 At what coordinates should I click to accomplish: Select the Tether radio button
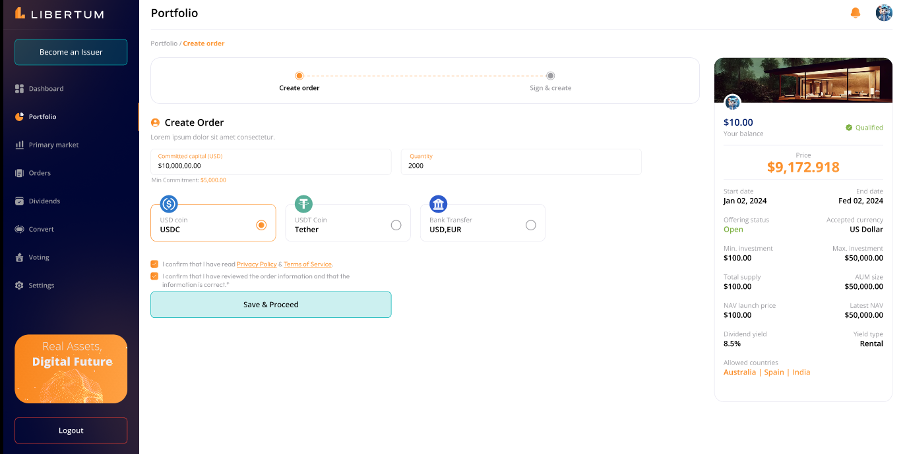(396, 225)
